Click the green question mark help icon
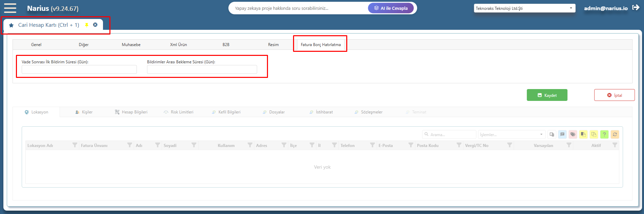Screen dimensions: 644x214 click(604, 134)
